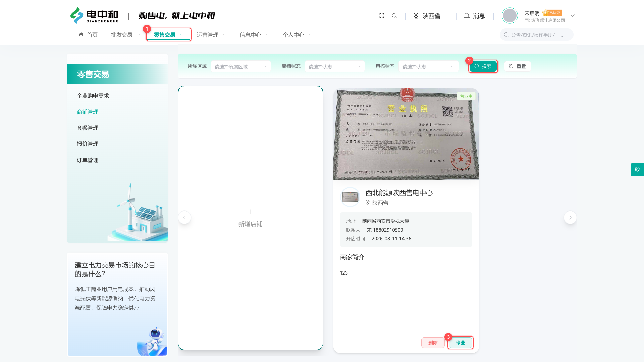644x362 pixels.
Task: Click the shop's small avatar thumbnail
Action: coord(350,197)
